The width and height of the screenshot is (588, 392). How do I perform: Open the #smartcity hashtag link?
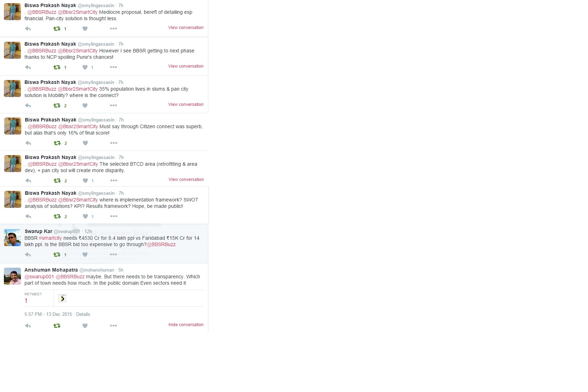(50, 238)
